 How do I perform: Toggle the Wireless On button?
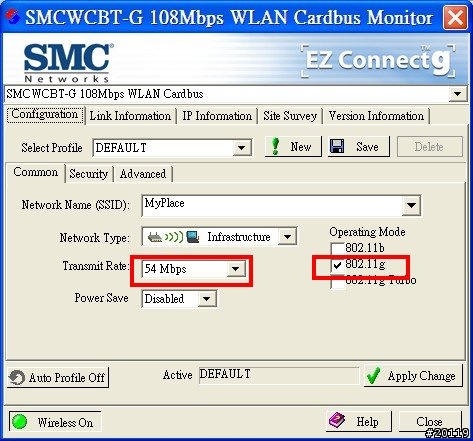click(x=55, y=422)
